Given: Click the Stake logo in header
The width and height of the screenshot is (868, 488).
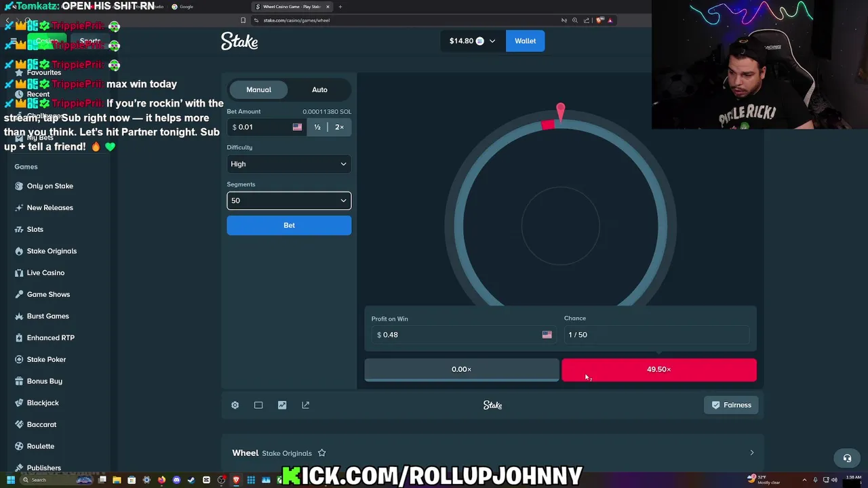Looking at the screenshot, I should pos(239,41).
